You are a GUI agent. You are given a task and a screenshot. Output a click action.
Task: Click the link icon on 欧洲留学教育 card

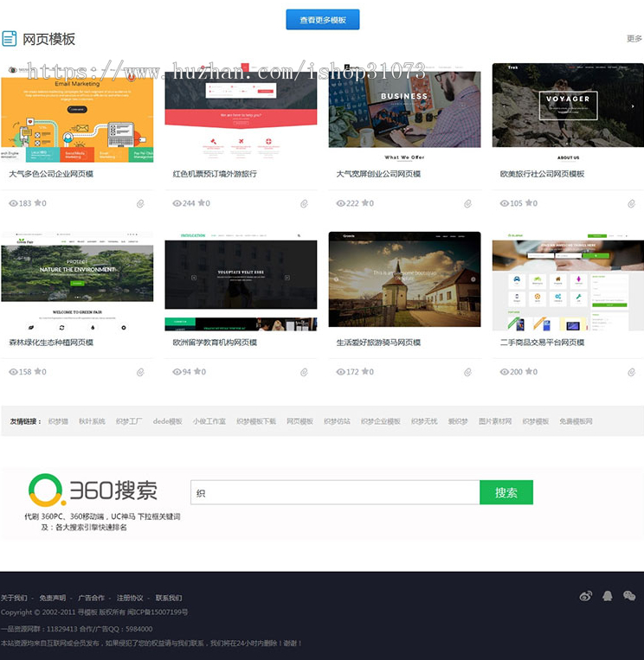(304, 372)
